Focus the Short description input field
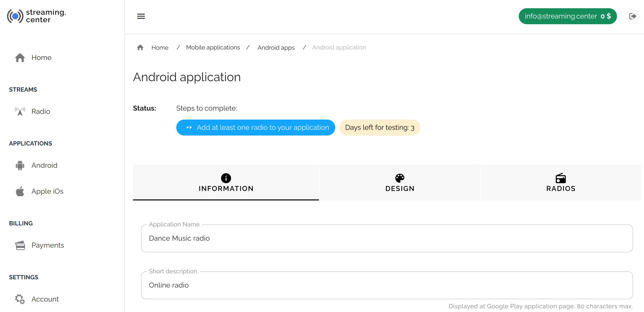Image resolution: width=644 pixels, height=312 pixels. 387,285
